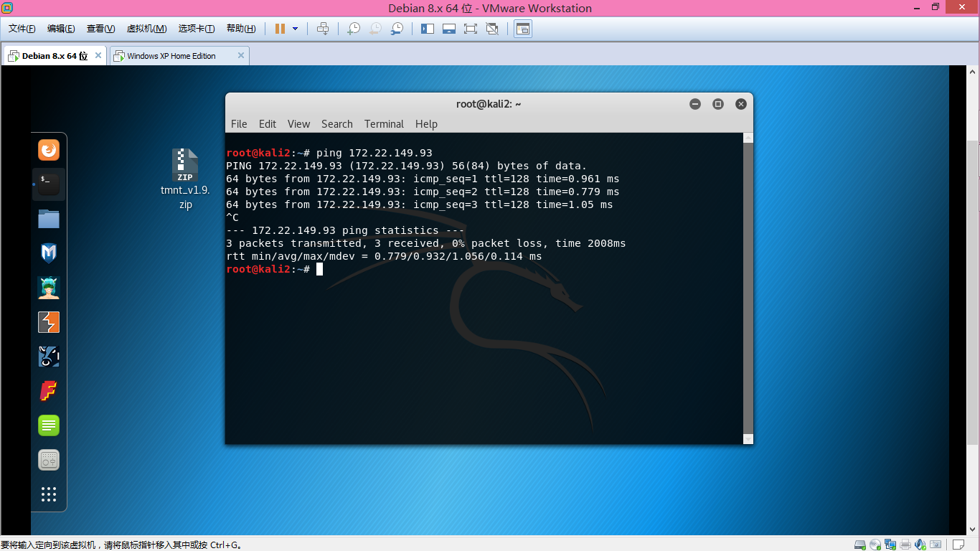Open the Terminal icon in the dock
Screen dimensions: 980x551
tap(49, 184)
